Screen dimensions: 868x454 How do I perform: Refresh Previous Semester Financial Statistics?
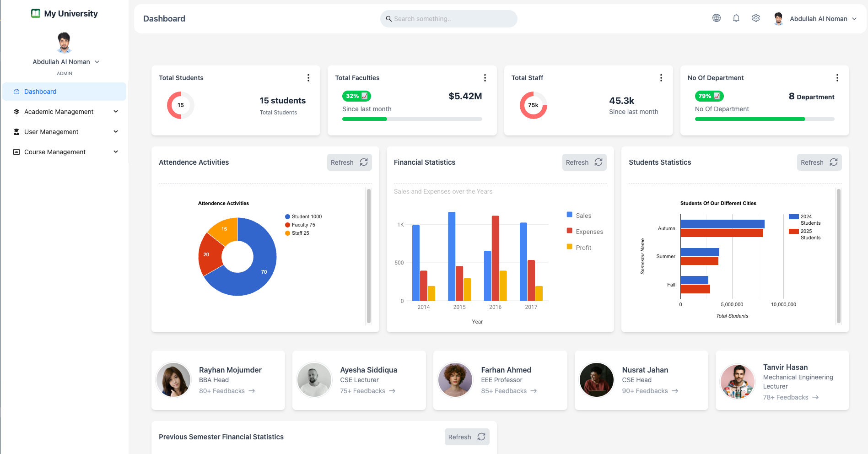(x=467, y=437)
